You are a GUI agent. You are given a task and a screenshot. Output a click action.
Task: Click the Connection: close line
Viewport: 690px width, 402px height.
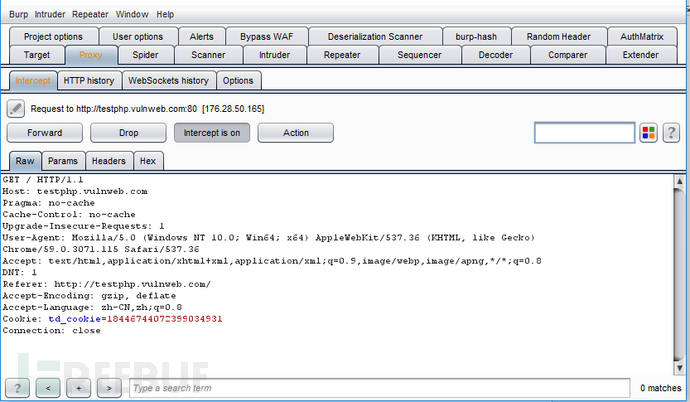coord(51,331)
